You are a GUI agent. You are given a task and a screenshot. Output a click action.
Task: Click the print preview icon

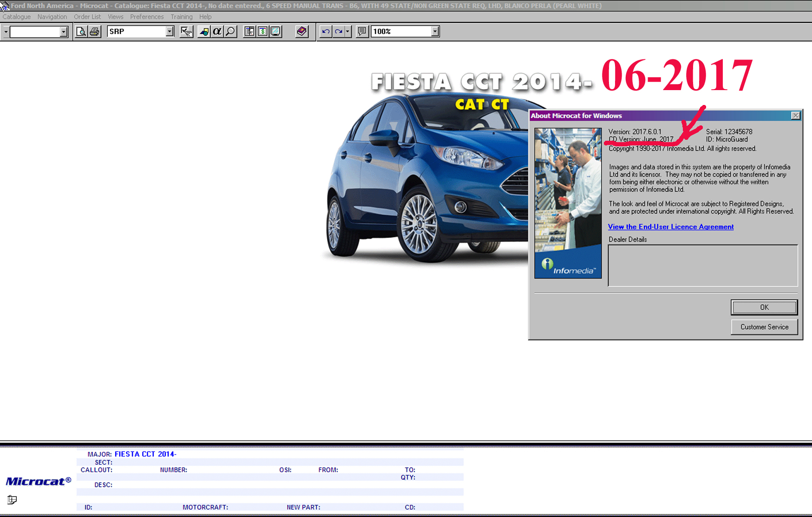point(81,32)
